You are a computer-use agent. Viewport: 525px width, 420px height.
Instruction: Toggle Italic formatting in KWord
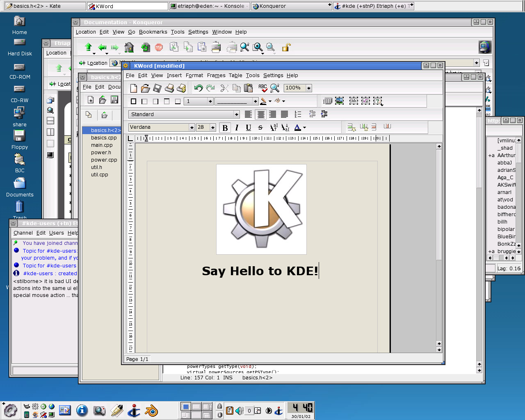[x=237, y=128]
